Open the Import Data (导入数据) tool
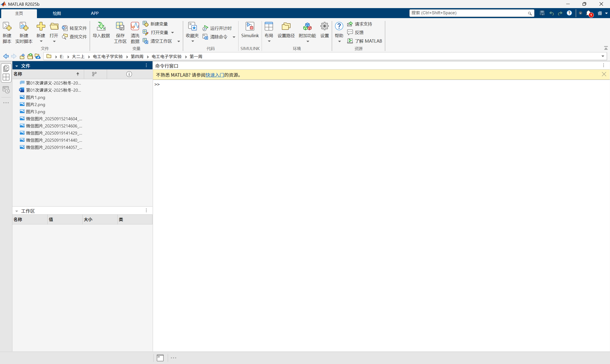Image resolution: width=610 pixels, height=364 pixels. (x=101, y=26)
